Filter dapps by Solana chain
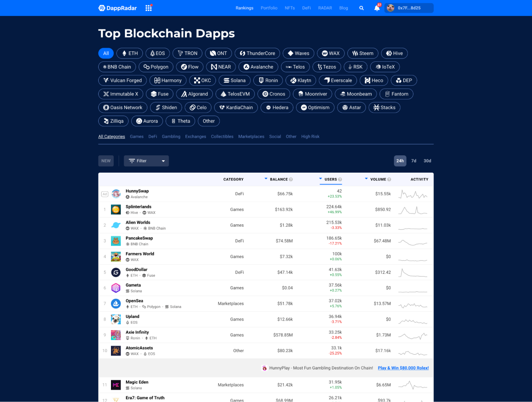This screenshot has width=532, height=402. 235,80
